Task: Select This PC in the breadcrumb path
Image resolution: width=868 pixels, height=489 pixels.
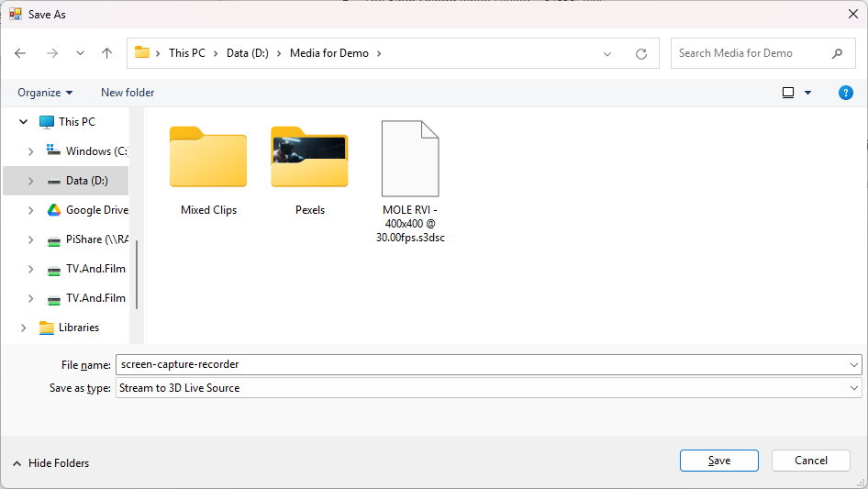Action: pyautogui.click(x=187, y=53)
